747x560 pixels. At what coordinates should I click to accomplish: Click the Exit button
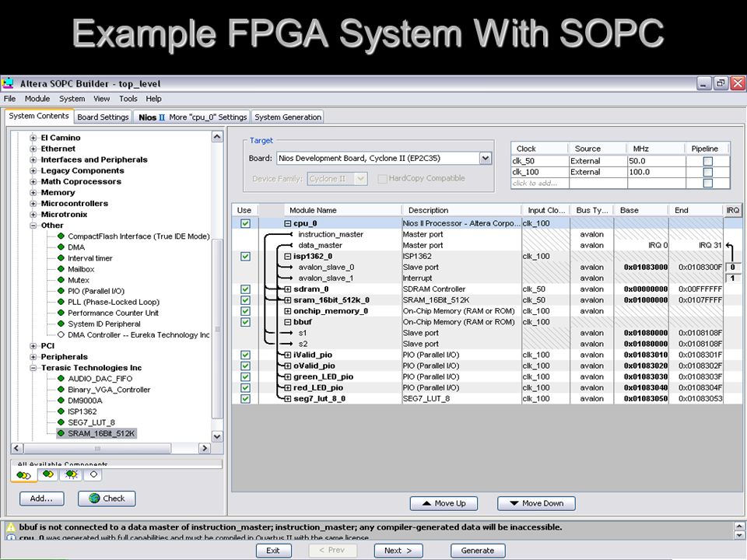pyautogui.click(x=273, y=551)
